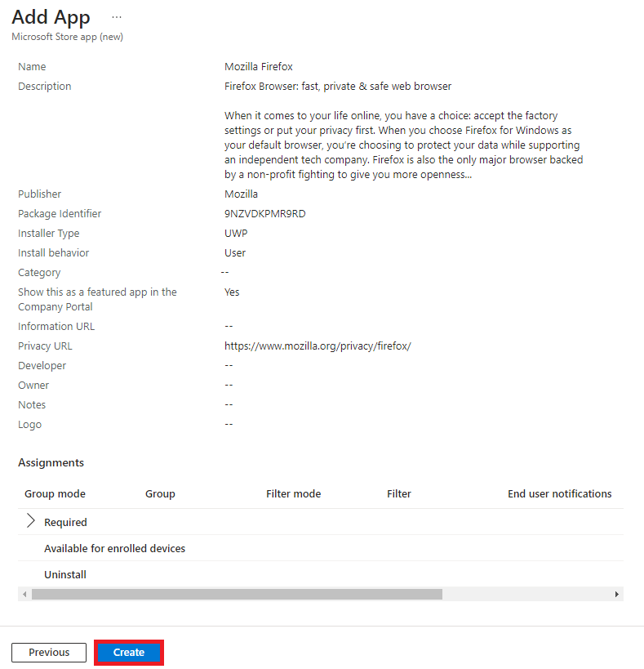Click the UWP installer type value
Image resolution: width=644 pixels, height=669 pixels.
(x=236, y=234)
